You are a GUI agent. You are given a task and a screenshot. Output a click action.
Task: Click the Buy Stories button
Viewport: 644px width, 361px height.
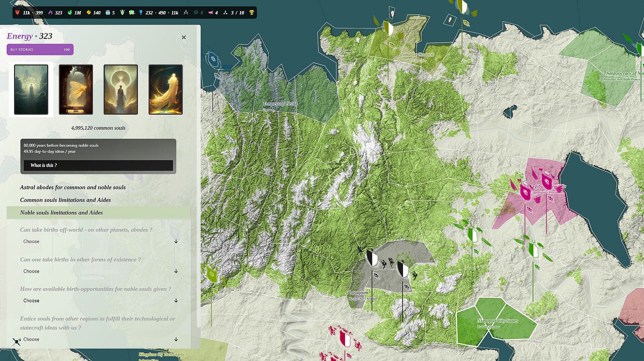click(x=40, y=50)
